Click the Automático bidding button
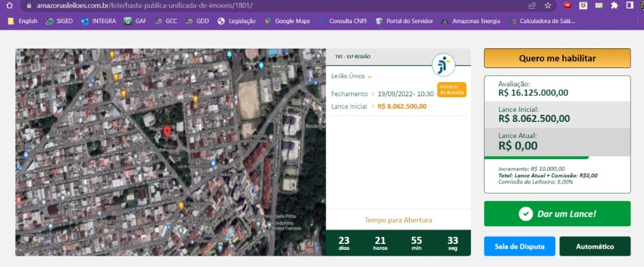The image size is (644, 267). [x=595, y=247]
